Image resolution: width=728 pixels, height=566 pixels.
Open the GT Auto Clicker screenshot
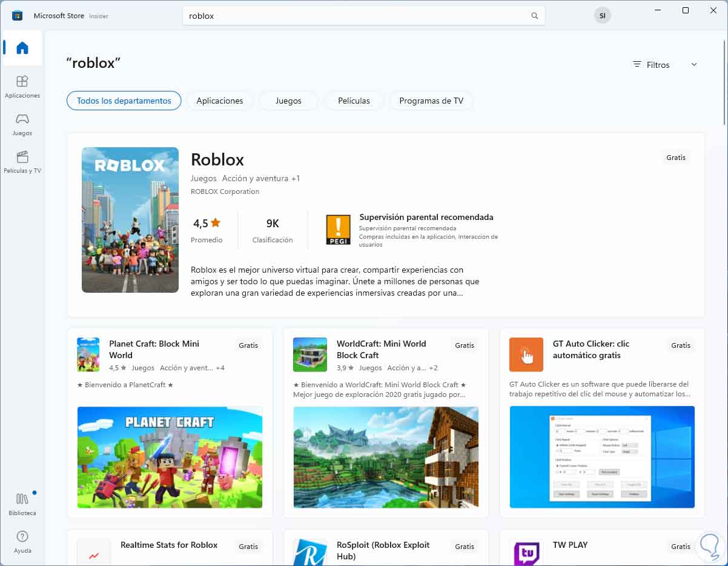pos(602,457)
